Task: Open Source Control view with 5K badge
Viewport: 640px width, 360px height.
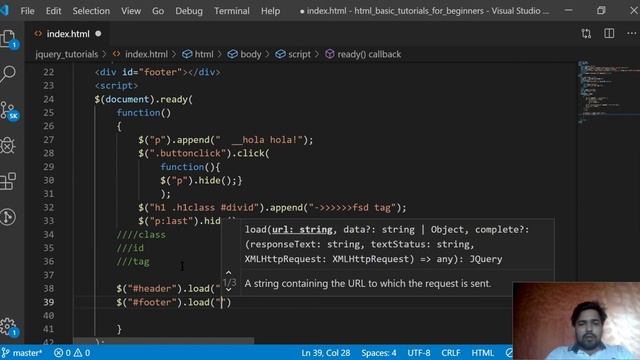Action: click(9, 110)
